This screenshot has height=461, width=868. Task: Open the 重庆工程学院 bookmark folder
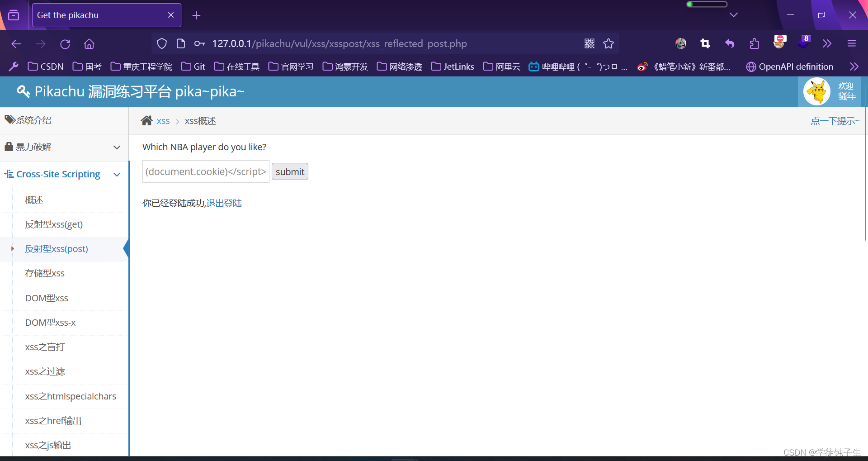coord(142,67)
